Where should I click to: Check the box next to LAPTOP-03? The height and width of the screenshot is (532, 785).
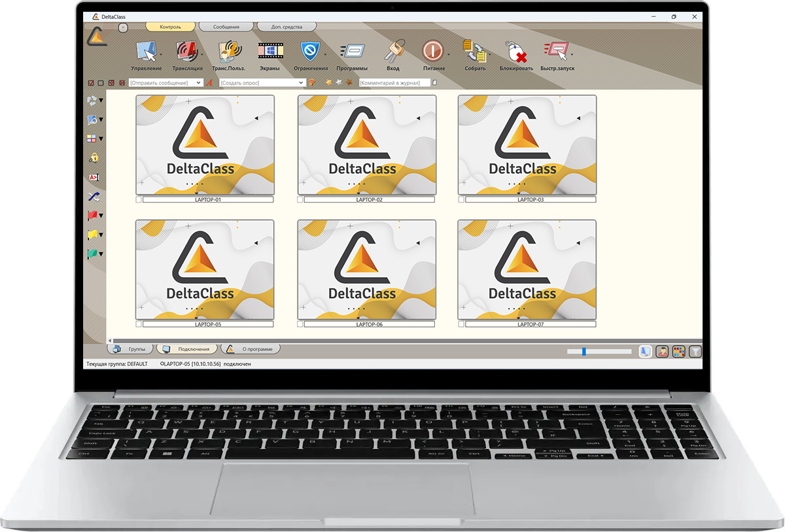[x=461, y=199]
